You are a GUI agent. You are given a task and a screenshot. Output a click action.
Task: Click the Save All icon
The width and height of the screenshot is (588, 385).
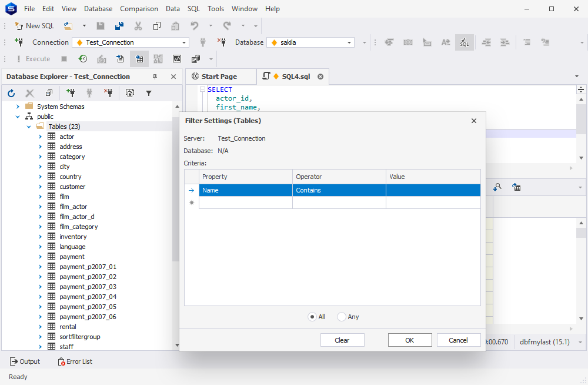tap(119, 26)
